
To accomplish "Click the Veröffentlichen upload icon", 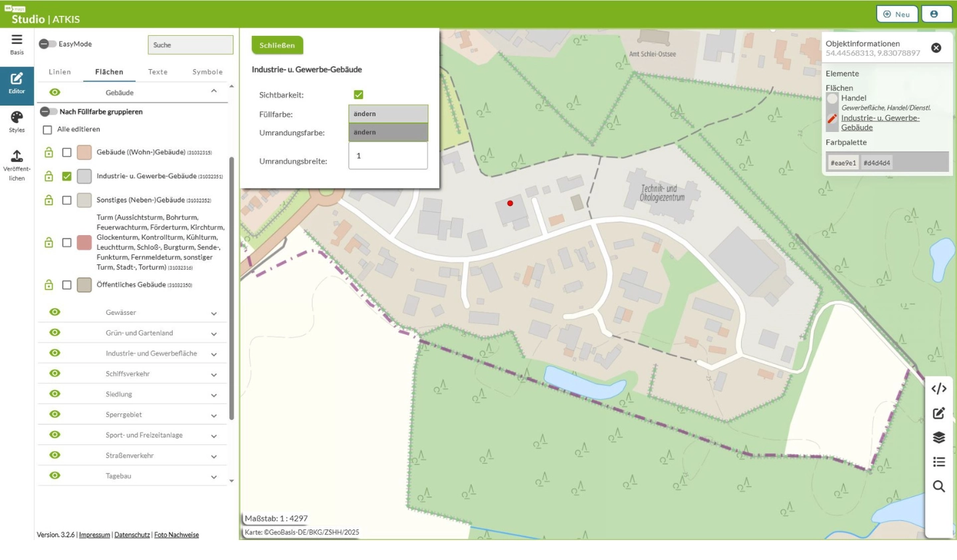I will tap(17, 156).
